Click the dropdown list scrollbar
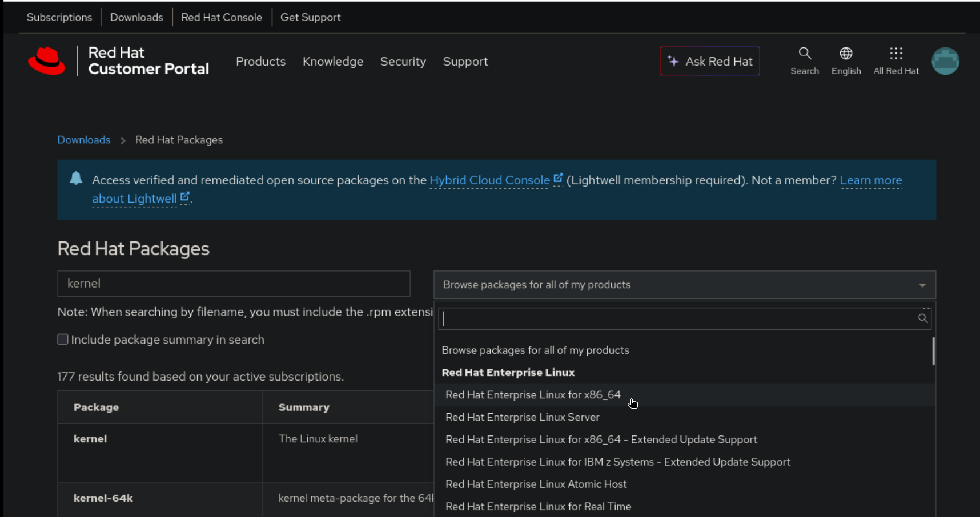The height and width of the screenshot is (517, 980). [933, 351]
